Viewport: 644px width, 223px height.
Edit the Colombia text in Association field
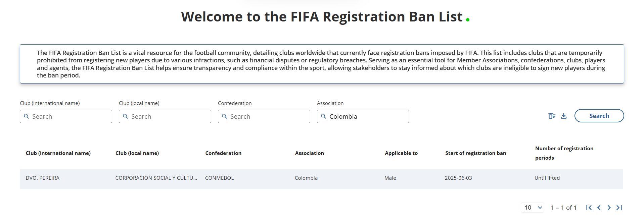tap(343, 117)
